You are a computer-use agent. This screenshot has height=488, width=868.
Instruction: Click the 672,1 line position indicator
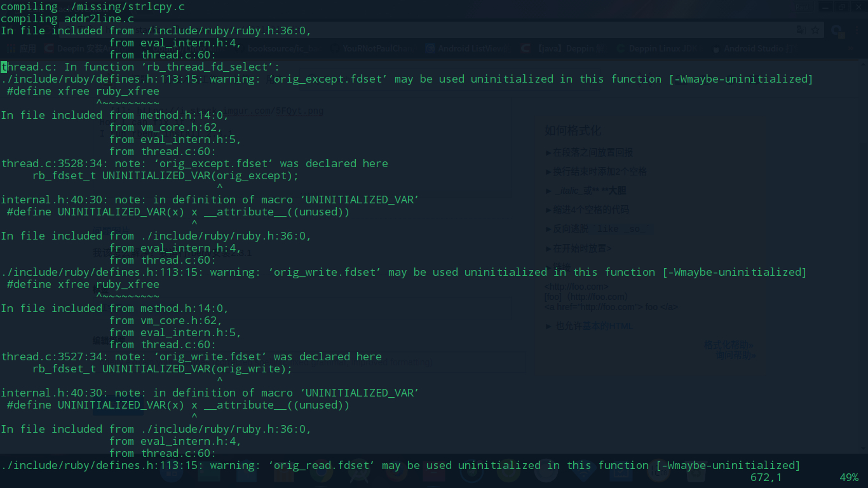tap(766, 477)
